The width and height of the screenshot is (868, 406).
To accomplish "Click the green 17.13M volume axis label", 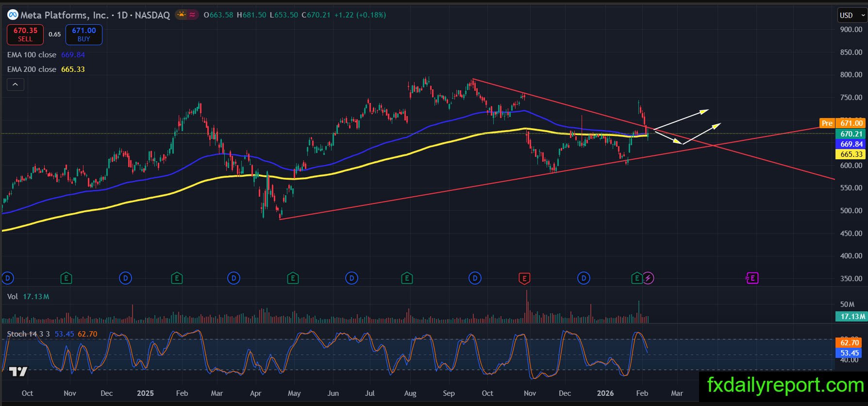I will [x=851, y=317].
